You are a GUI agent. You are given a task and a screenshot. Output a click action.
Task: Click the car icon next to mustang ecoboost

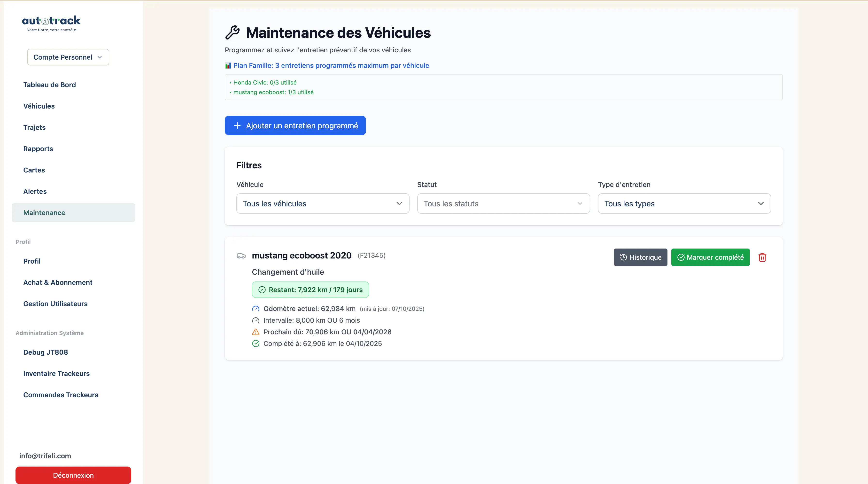tap(241, 256)
